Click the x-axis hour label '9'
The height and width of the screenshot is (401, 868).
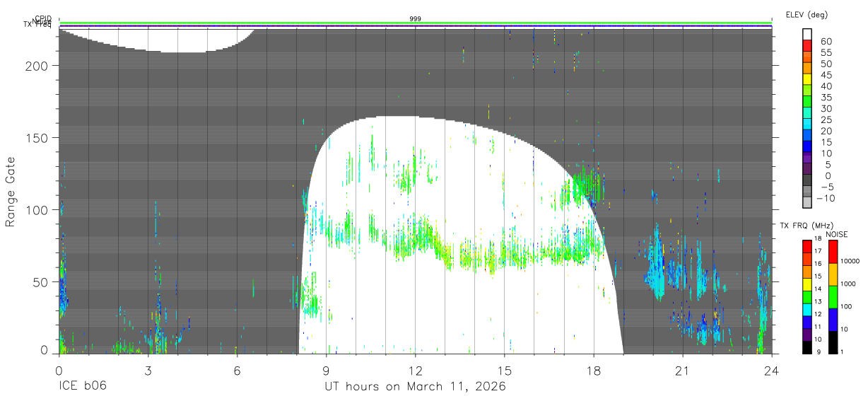click(x=326, y=371)
